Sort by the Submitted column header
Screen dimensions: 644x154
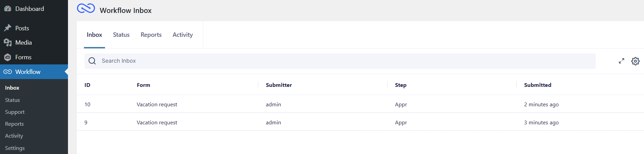(x=537, y=85)
